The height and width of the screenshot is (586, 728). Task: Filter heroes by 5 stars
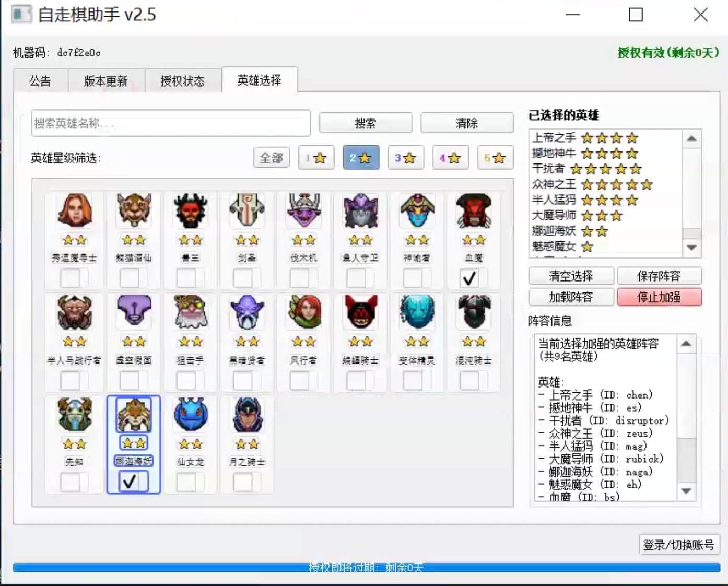pos(496,158)
